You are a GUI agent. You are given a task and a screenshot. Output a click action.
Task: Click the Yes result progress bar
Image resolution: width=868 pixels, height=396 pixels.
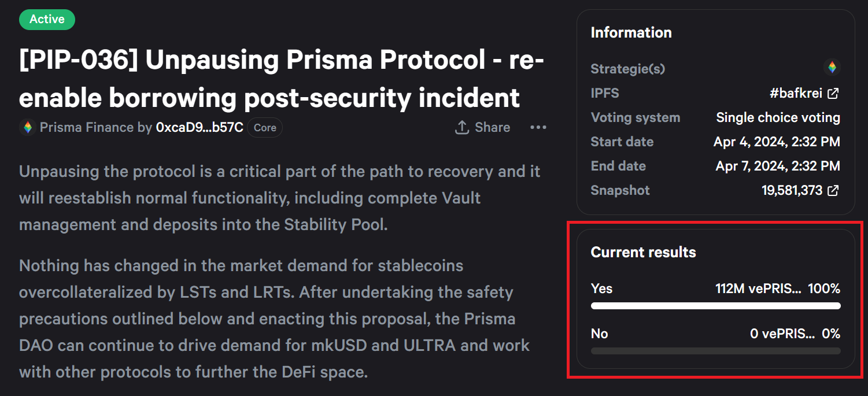point(715,306)
